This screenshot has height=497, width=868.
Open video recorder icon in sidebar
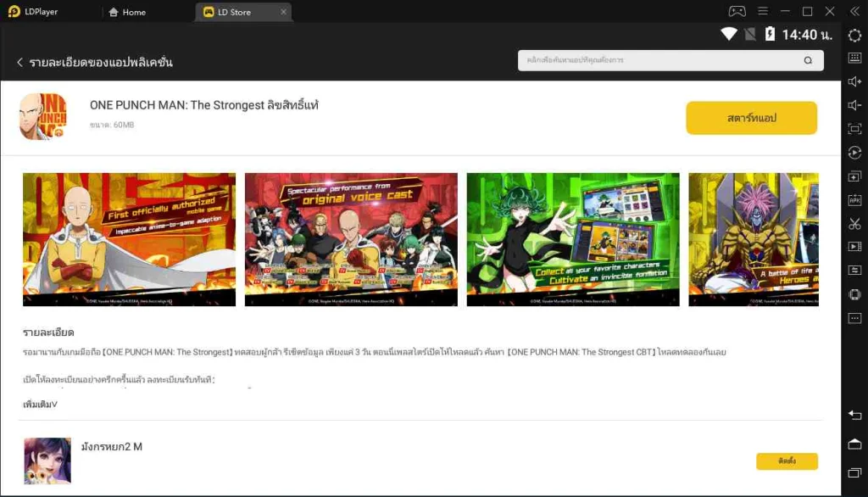(x=854, y=247)
